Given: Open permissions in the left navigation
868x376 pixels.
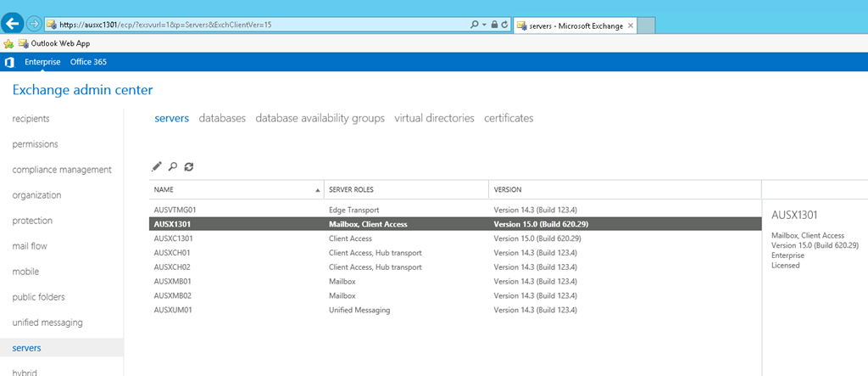Looking at the screenshot, I should 35,144.
